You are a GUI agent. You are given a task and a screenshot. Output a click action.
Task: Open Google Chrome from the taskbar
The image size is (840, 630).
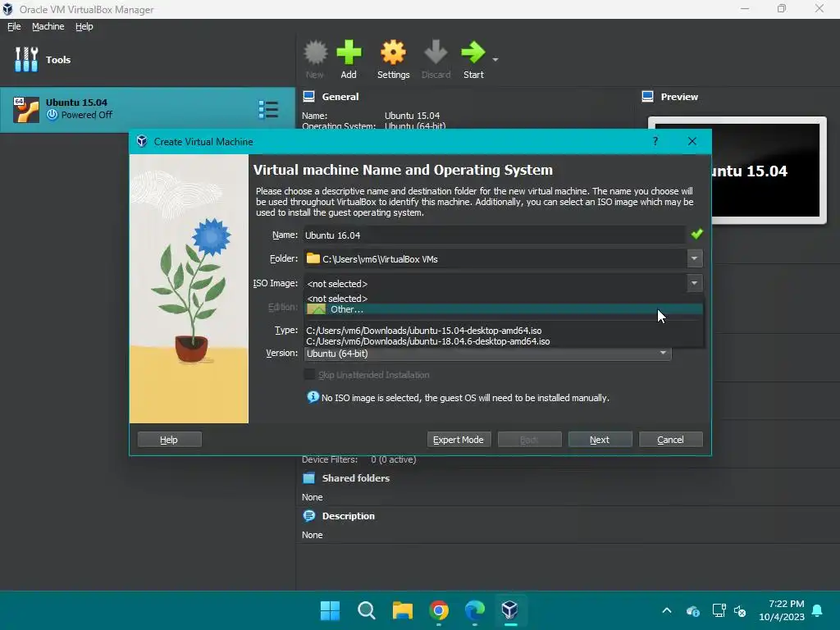click(439, 610)
